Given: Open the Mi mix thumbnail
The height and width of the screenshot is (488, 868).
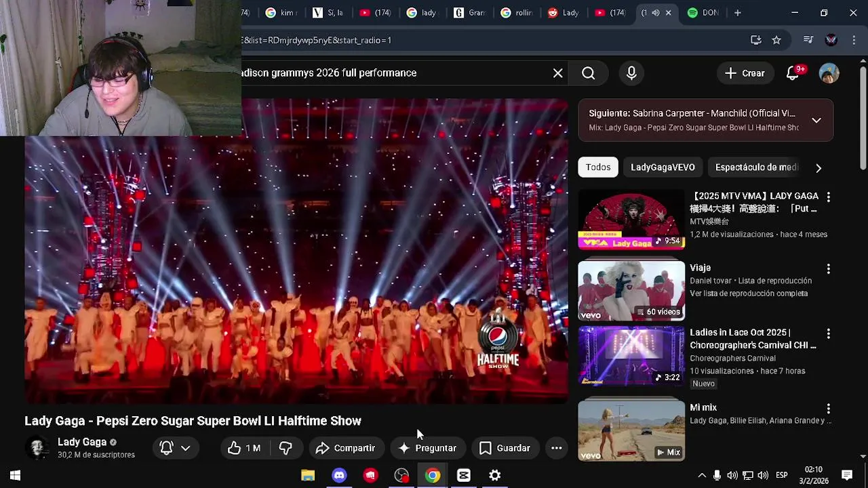Looking at the screenshot, I should [x=631, y=431].
